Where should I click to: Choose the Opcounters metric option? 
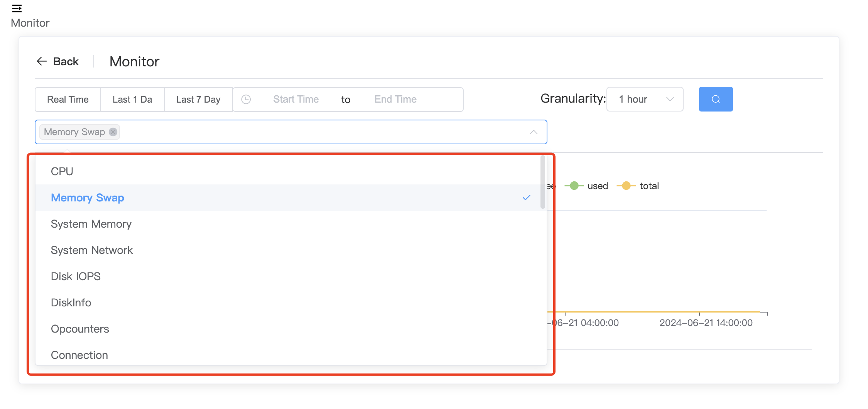[x=80, y=329]
